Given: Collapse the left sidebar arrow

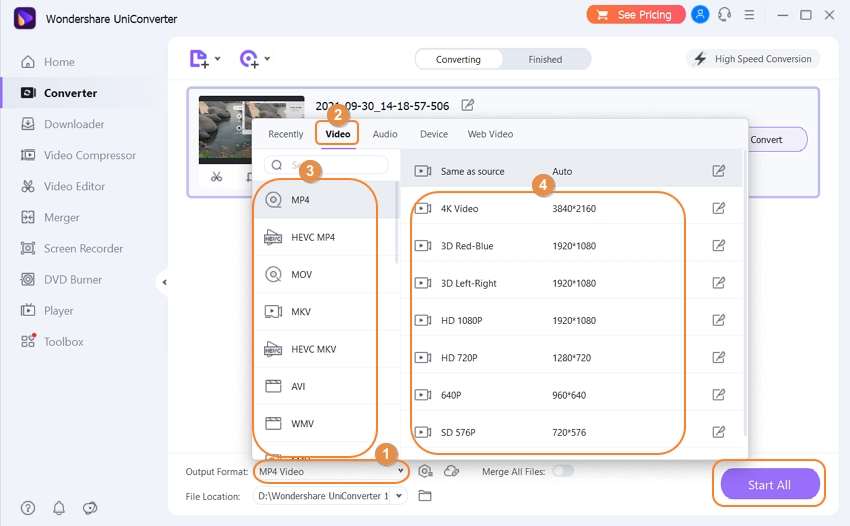Looking at the screenshot, I should pyautogui.click(x=164, y=282).
